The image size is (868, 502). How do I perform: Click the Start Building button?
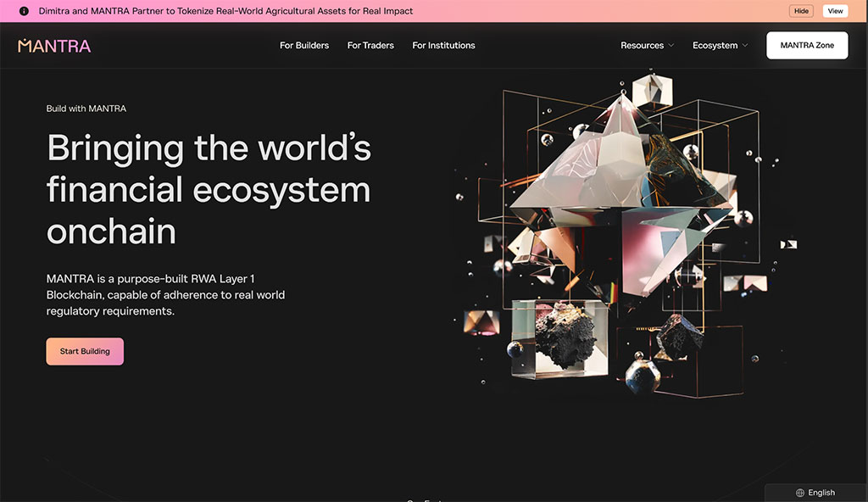point(85,351)
